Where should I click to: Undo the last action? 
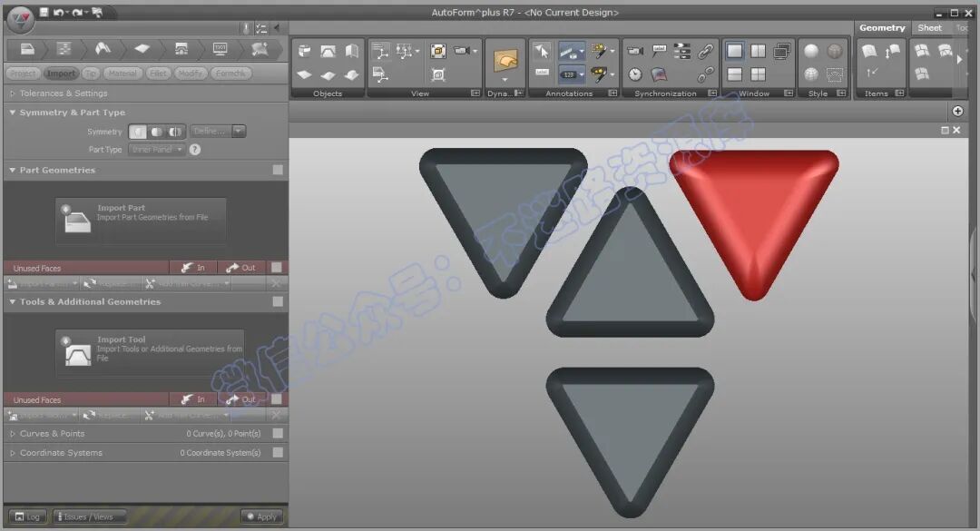pos(58,12)
